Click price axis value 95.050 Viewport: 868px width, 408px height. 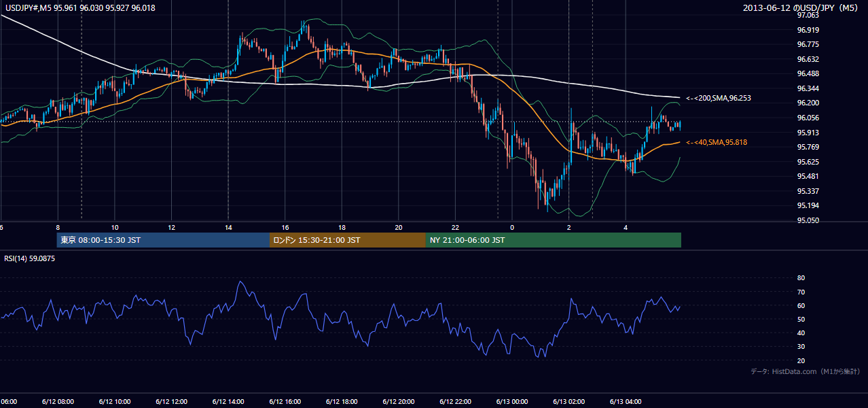coord(808,220)
